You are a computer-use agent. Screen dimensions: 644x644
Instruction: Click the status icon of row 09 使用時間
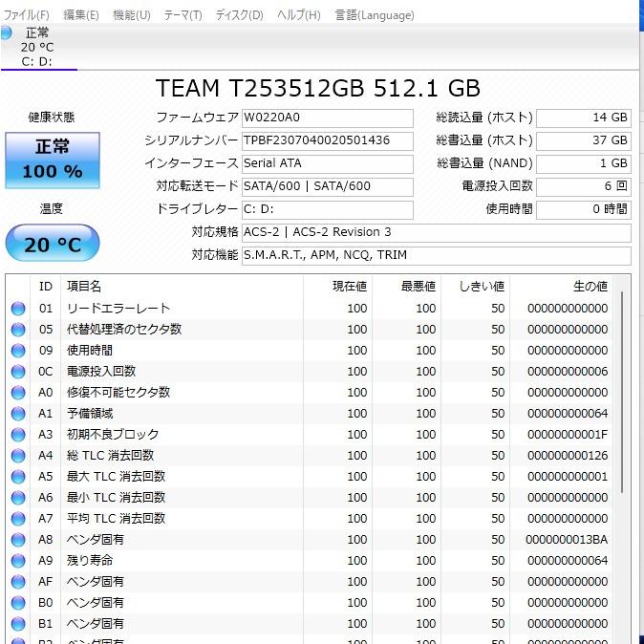(x=18, y=351)
